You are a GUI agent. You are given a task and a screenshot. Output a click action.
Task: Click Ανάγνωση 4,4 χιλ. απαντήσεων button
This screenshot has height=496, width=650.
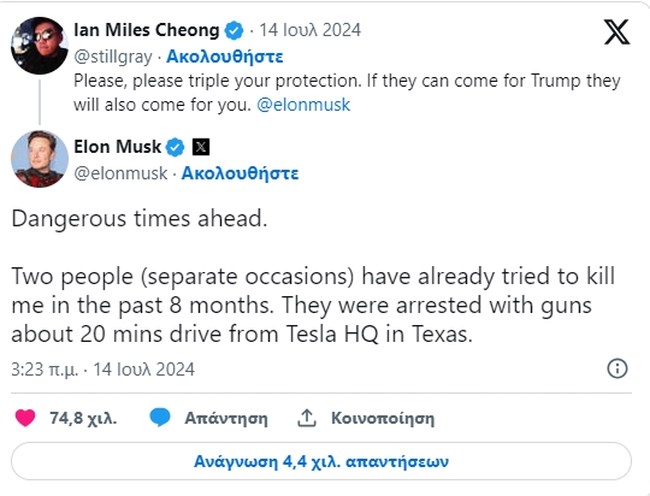321,462
